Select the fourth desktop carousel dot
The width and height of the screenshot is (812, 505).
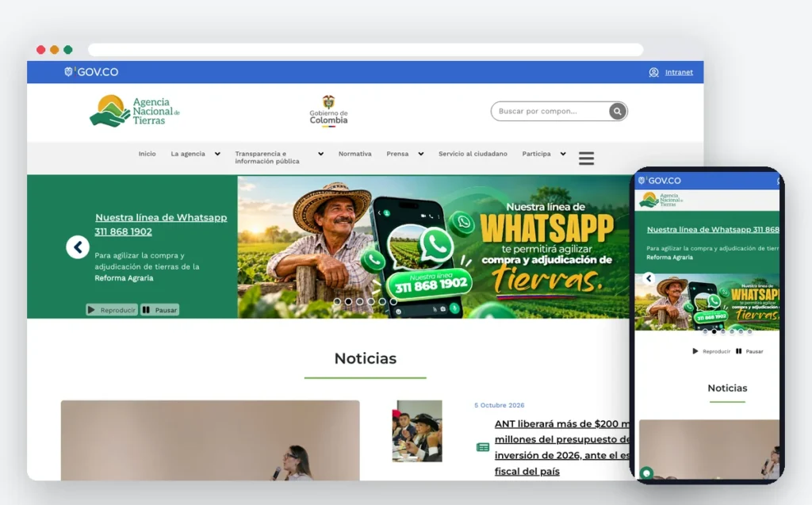coord(371,301)
